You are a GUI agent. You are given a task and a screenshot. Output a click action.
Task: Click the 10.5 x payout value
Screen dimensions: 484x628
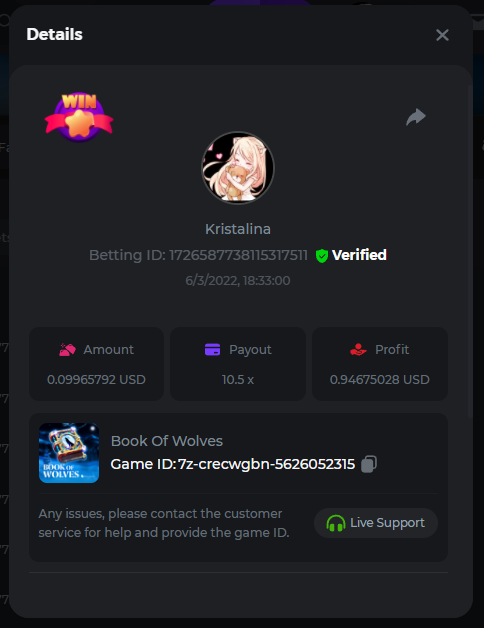(238, 380)
